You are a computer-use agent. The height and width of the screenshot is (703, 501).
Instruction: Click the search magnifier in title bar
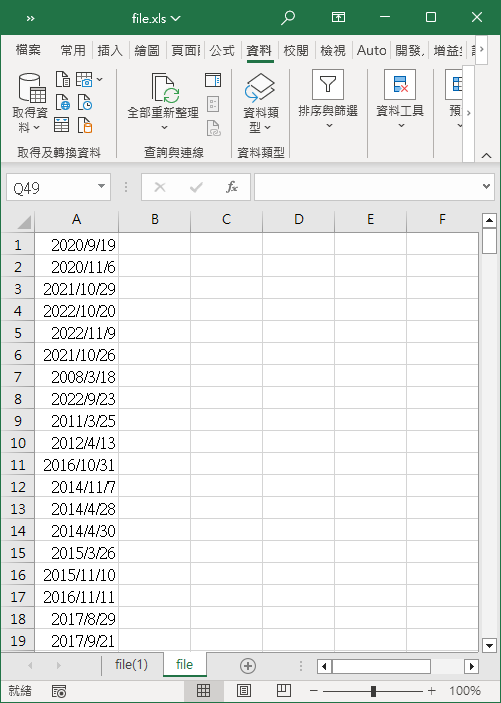click(288, 18)
